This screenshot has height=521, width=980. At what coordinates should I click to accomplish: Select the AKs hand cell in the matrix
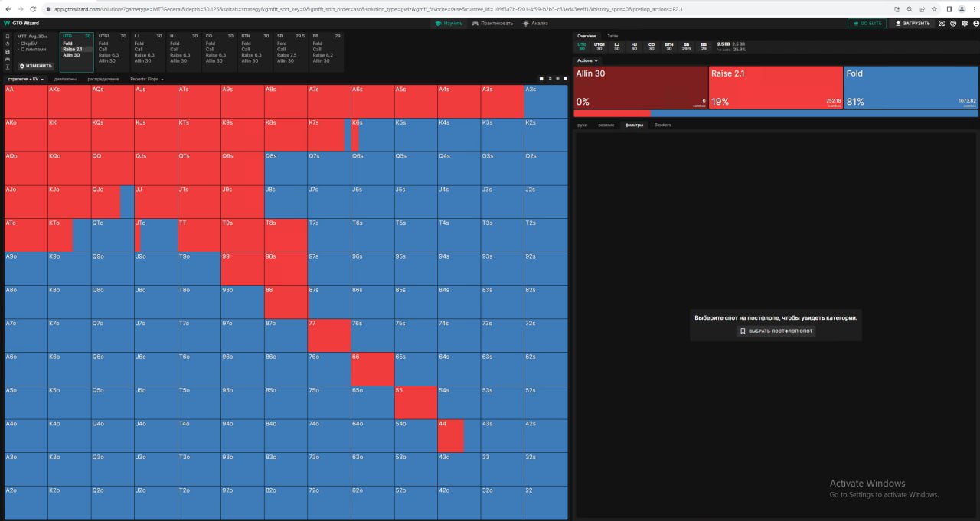pyautogui.click(x=69, y=101)
